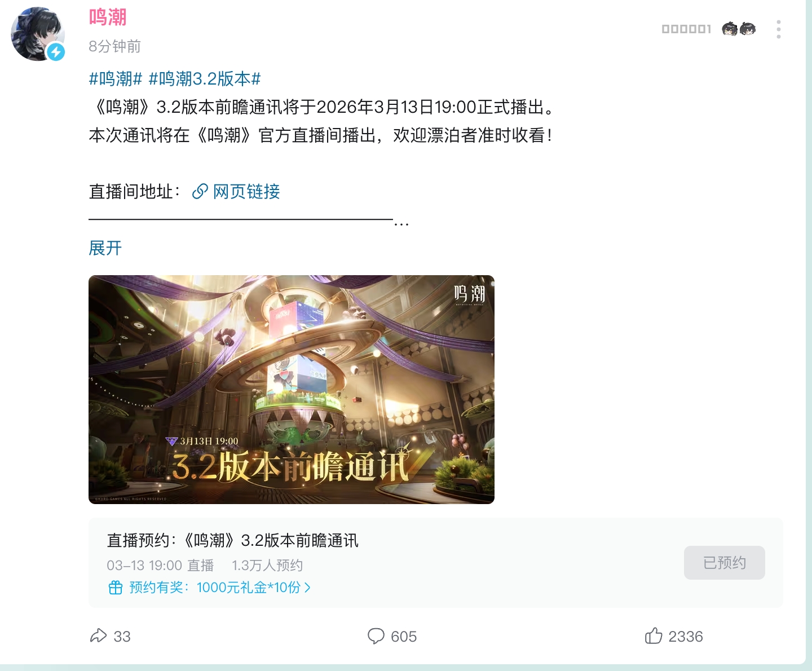
Task: Expand full post text with 展开
Action: click(105, 248)
